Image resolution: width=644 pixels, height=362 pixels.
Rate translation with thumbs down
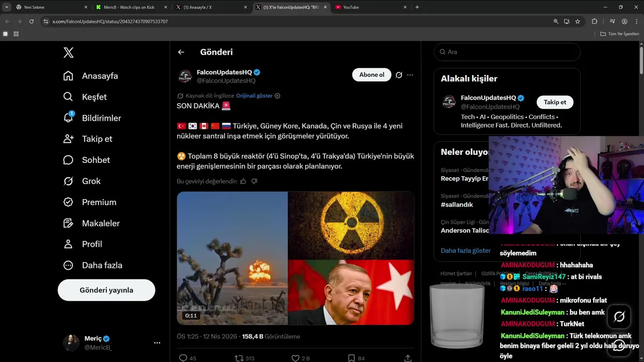[254, 182]
